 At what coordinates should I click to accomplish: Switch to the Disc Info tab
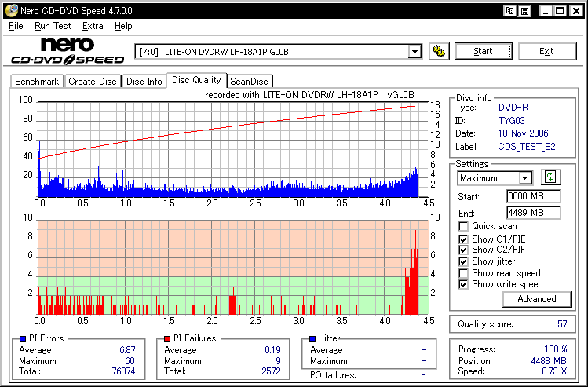(144, 82)
